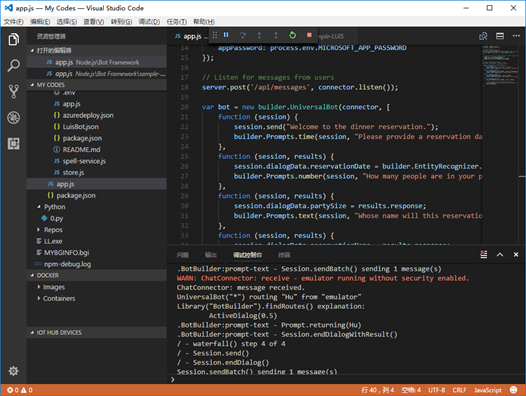Open the Explorer view in activity bar
Screen dimensions: 526x396
(13, 40)
